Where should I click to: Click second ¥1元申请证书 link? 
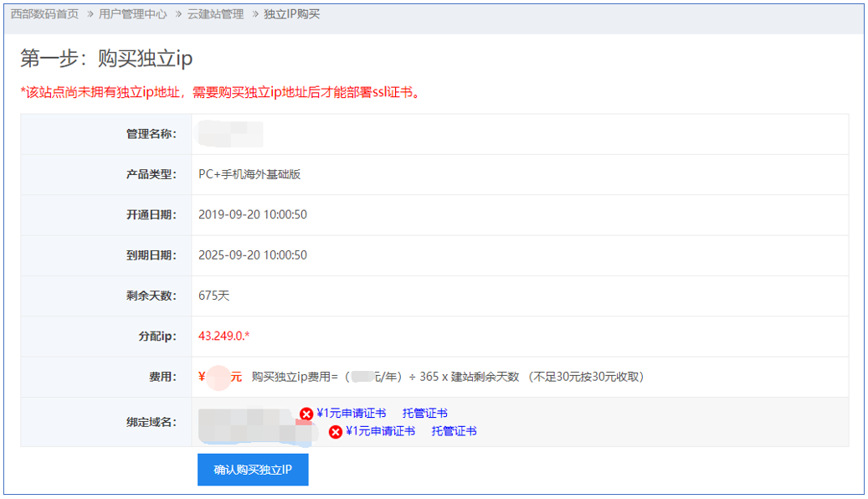point(380,431)
